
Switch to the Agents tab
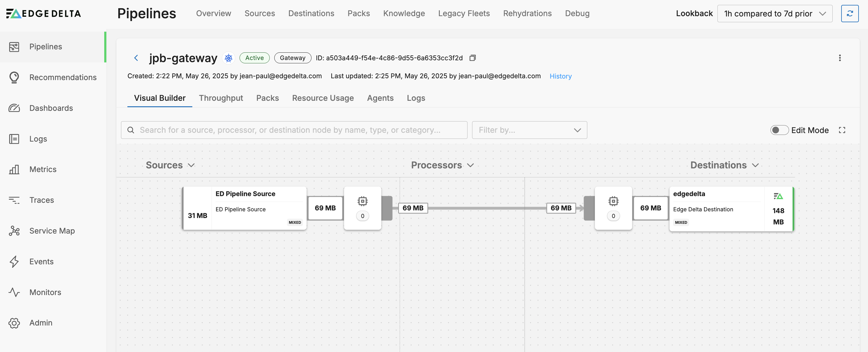coord(380,98)
